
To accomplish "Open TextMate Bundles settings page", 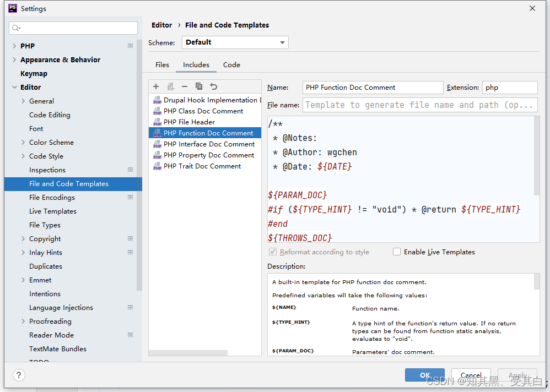I will tap(58, 349).
